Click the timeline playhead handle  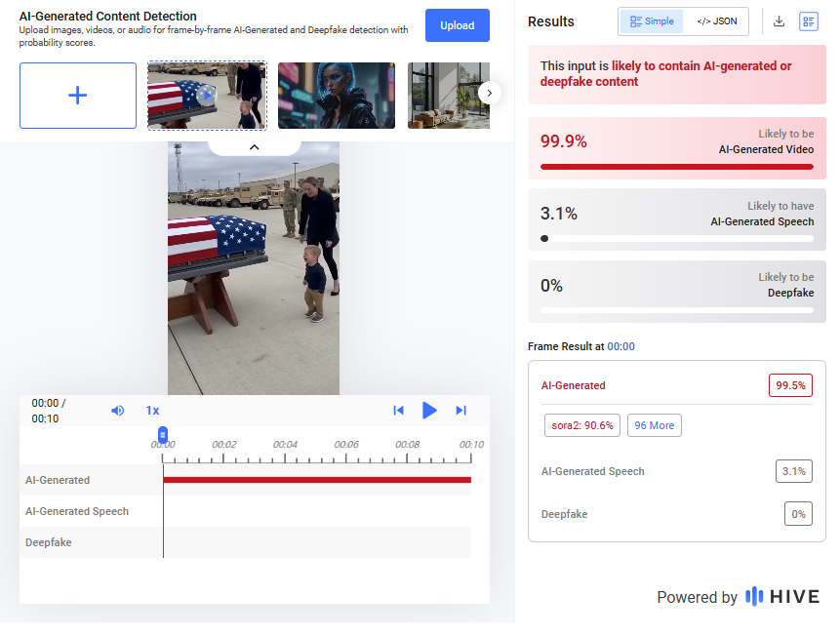tap(163, 434)
